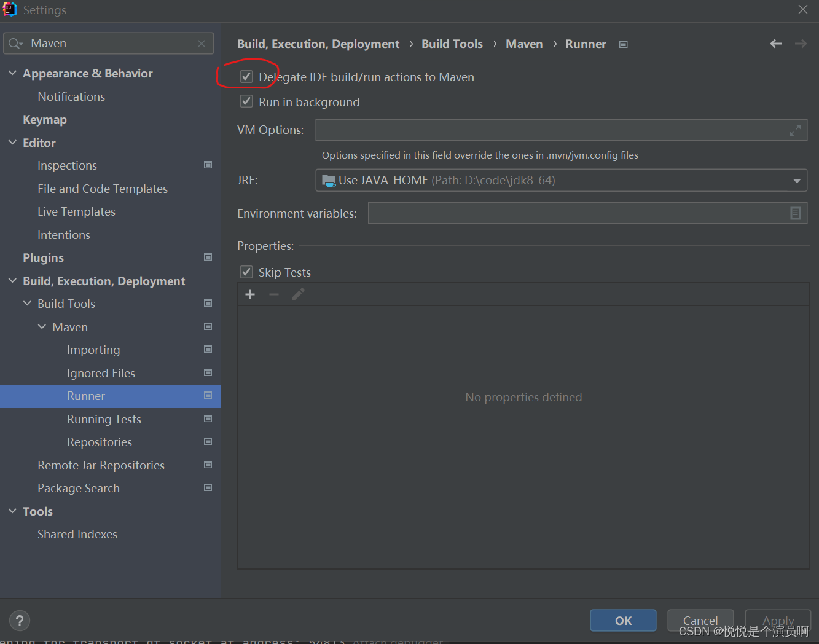Click project icon next to Inspections
Image resolution: width=819 pixels, height=644 pixels.
point(208,165)
